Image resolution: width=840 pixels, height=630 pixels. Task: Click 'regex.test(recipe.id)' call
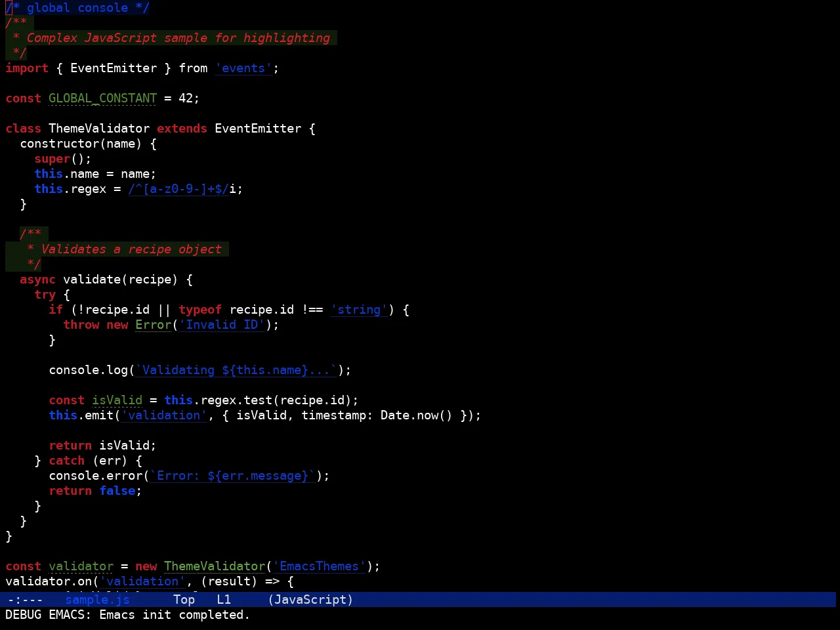click(x=276, y=400)
